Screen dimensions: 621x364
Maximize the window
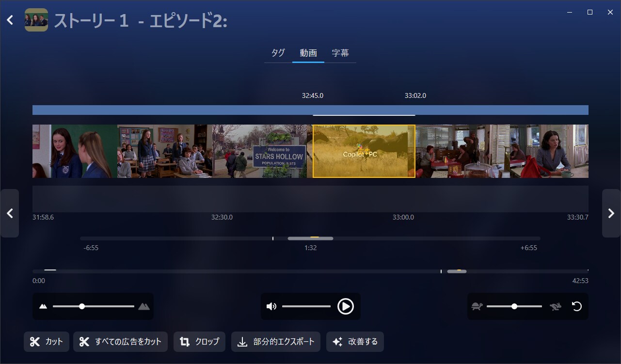(x=590, y=12)
